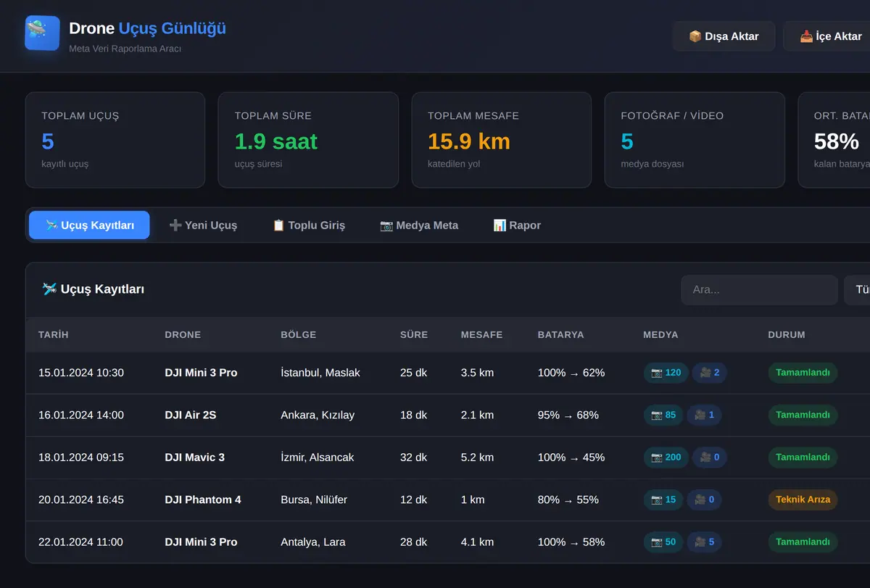
Task: Click the 15 photos badge for Bursa flight
Action: coord(663,500)
